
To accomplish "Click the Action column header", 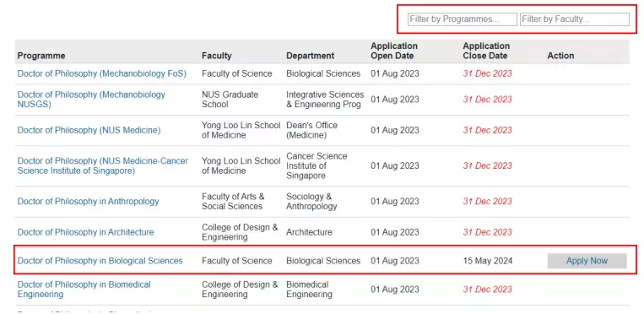I will tap(560, 56).
